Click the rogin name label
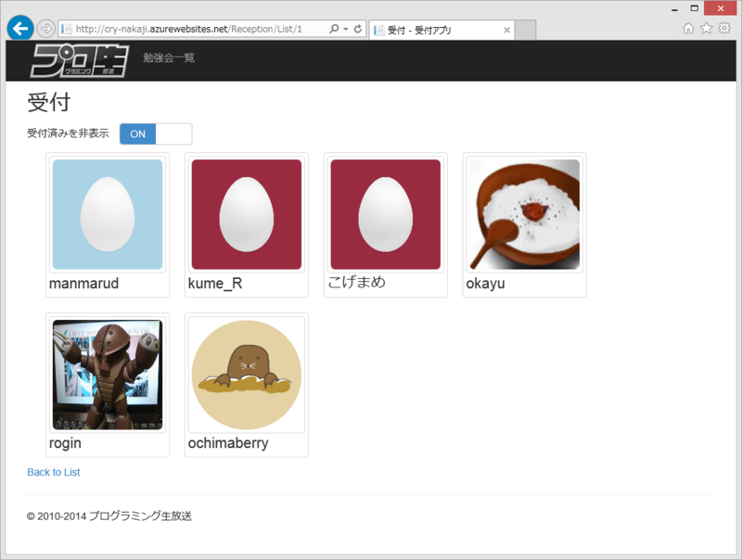The image size is (742, 560). 65,444
